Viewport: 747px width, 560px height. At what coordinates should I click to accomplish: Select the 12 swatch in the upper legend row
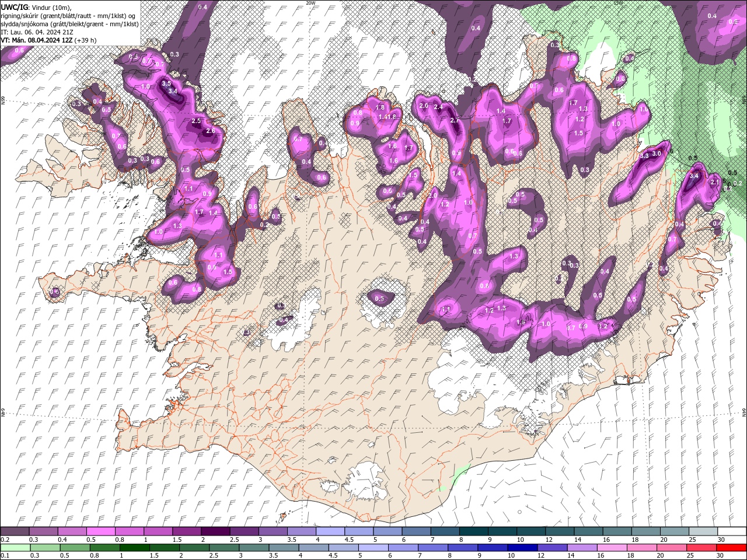point(558,531)
